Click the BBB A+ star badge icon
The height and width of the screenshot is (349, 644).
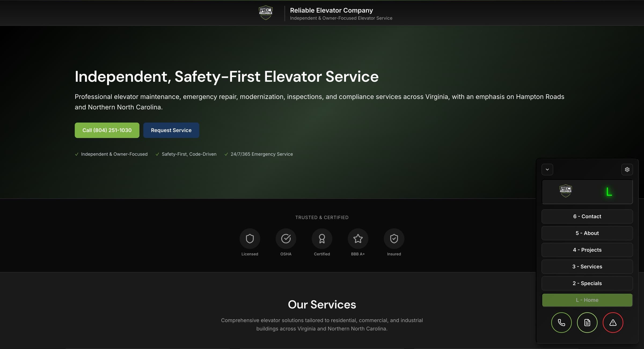[358, 239]
